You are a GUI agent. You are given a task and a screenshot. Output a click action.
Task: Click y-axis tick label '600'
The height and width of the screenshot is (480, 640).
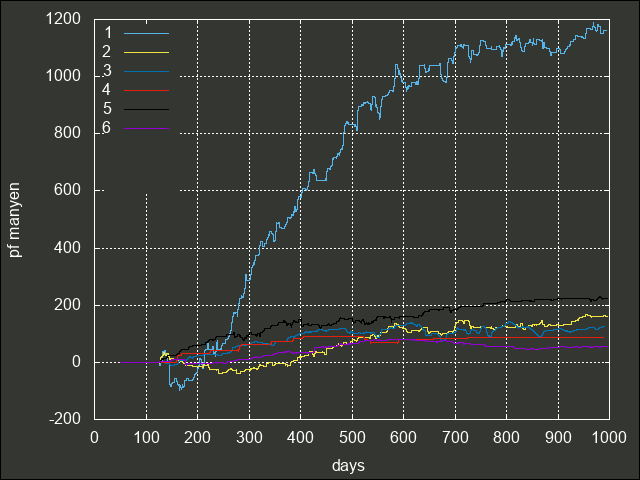click(x=67, y=190)
